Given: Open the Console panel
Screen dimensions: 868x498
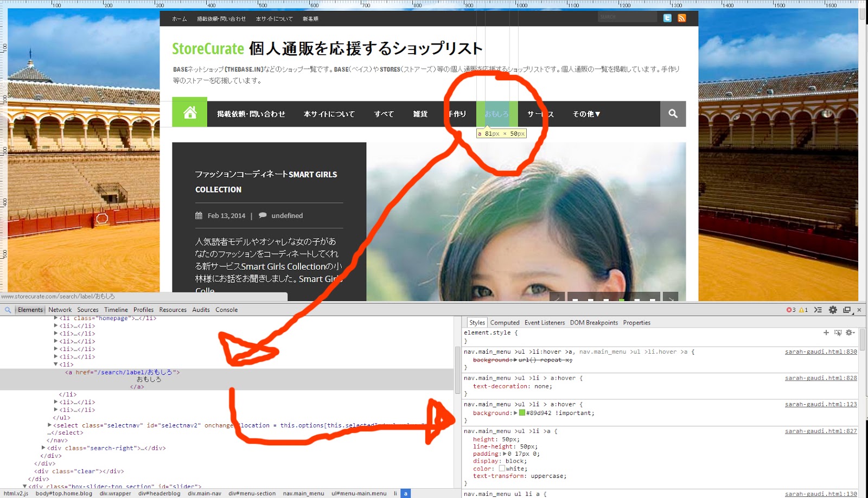Looking at the screenshot, I should (227, 310).
